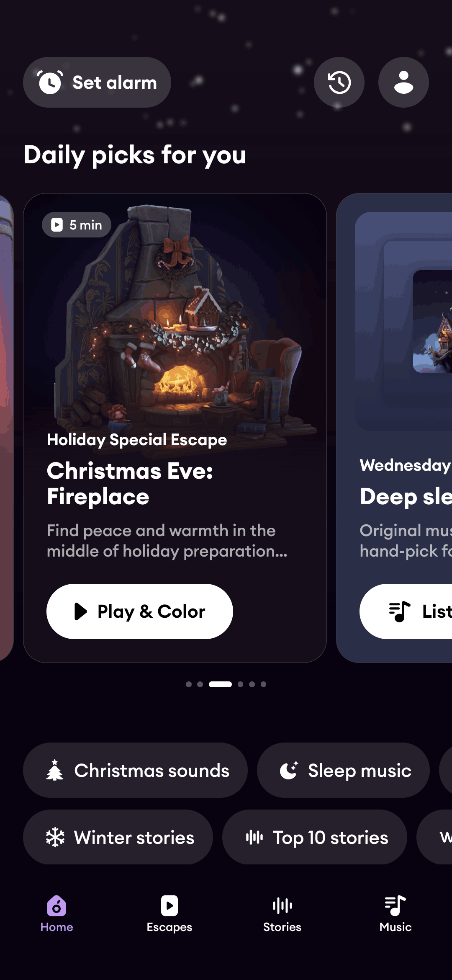Open the user profile icon
Viewport: 452px width, 980px height.
(x=403, y=82)
